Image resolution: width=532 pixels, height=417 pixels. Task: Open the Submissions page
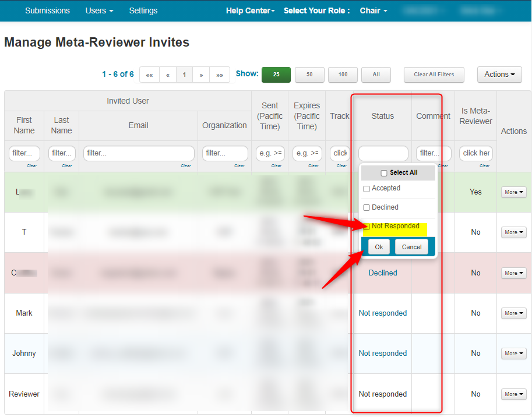(47, 10)
